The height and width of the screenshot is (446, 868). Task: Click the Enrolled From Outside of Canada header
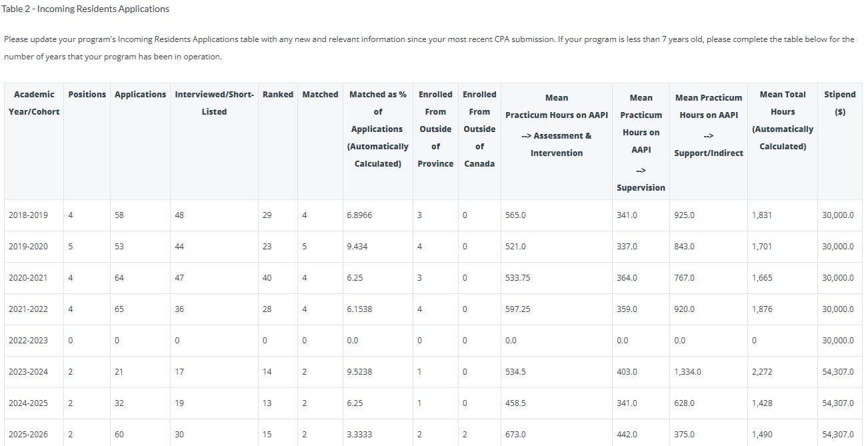click(479, 129)
